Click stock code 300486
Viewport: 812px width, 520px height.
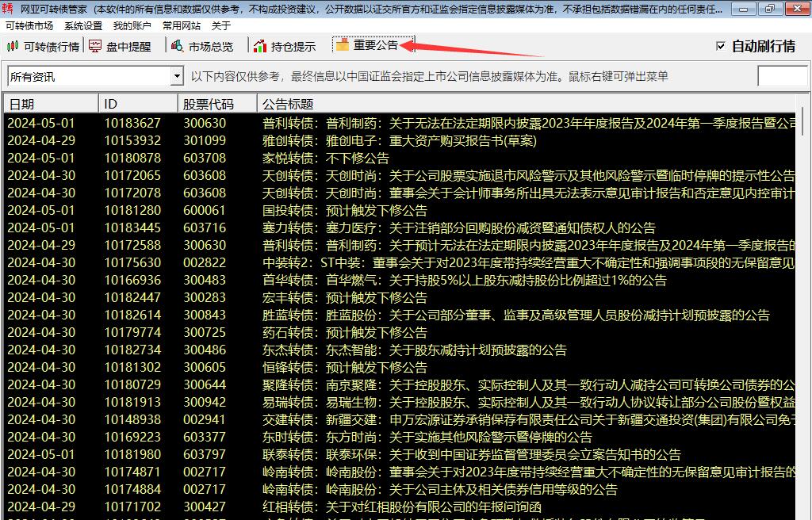(x=205, y=350)
